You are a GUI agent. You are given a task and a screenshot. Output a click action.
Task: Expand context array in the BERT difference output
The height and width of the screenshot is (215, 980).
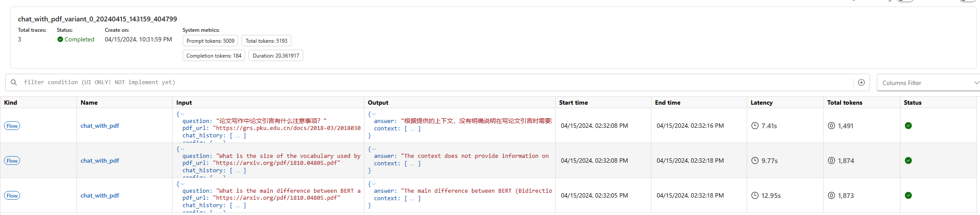click(x=412, y=198)
